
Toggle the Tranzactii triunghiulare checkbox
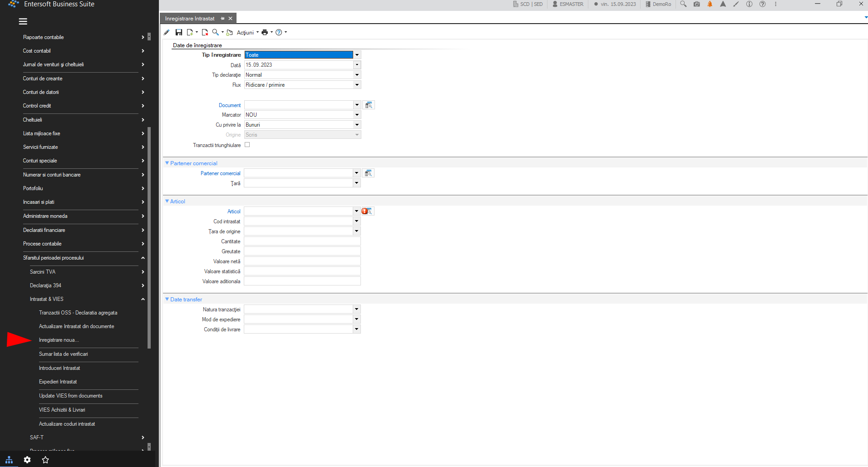click(247, 145)
